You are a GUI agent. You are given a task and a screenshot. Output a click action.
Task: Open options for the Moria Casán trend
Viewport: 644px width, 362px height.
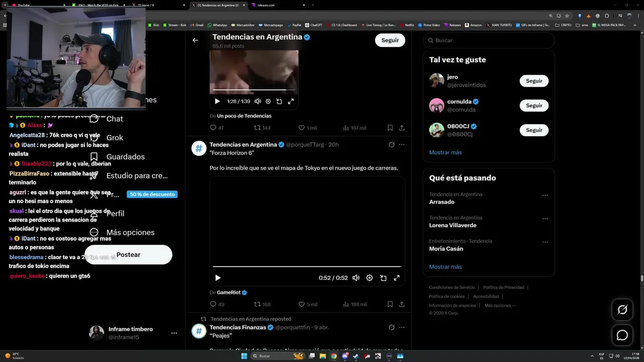545,242
